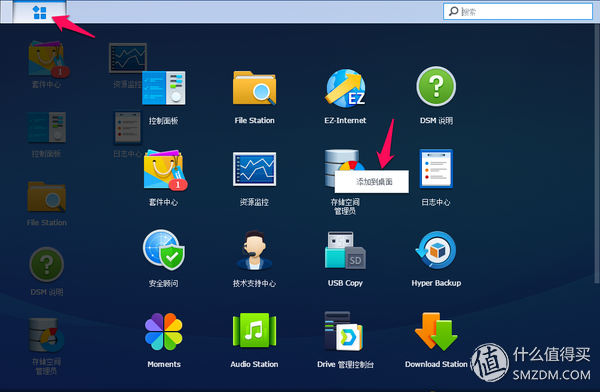Open the main menu grid button
The width and height of the screenshot is (600, 392).
[x=39, y=12]
